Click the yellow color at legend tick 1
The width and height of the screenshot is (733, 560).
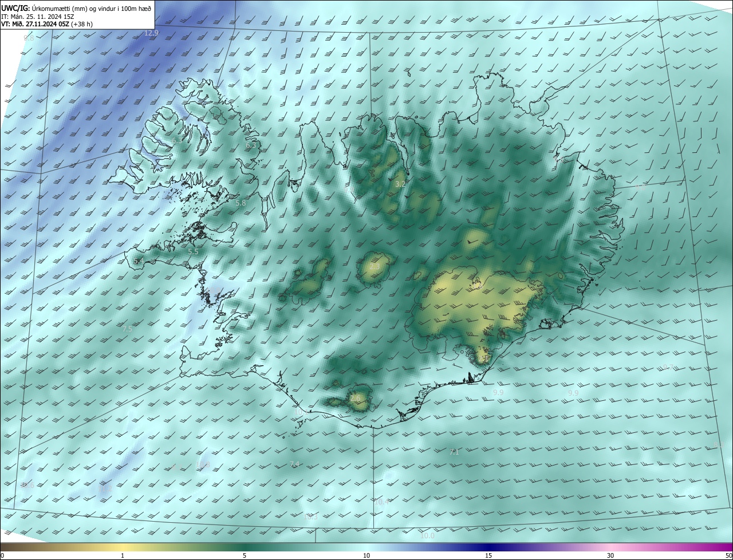[x=123, y=547]
